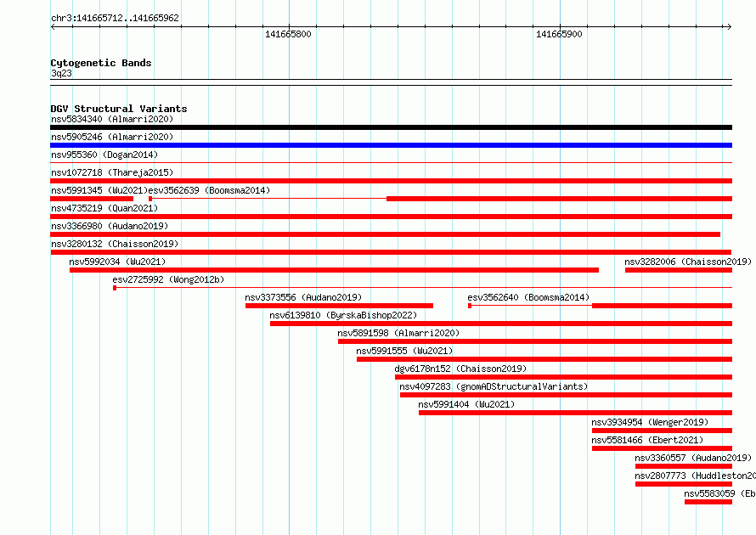This screenshot has height=535, width=756.
Task: Click the small red marker under esv2725992
Action: [115, 288]
